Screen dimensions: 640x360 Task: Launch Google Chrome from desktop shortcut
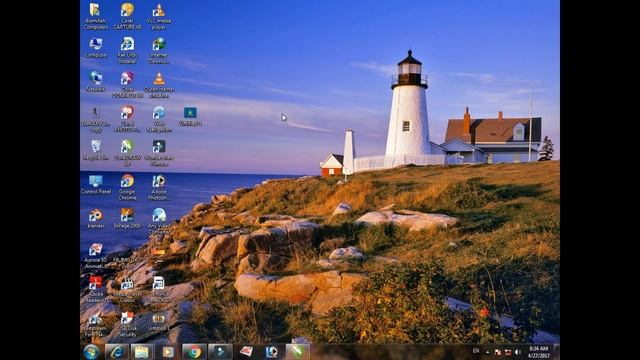(x=127, y=187)
